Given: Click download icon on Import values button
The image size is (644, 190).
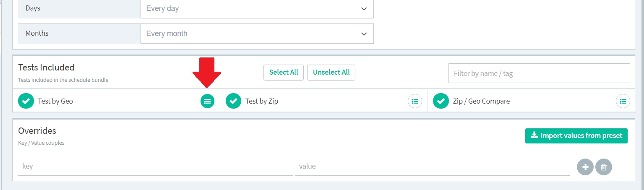Looking at the screenshot, I should pos(534,135).
